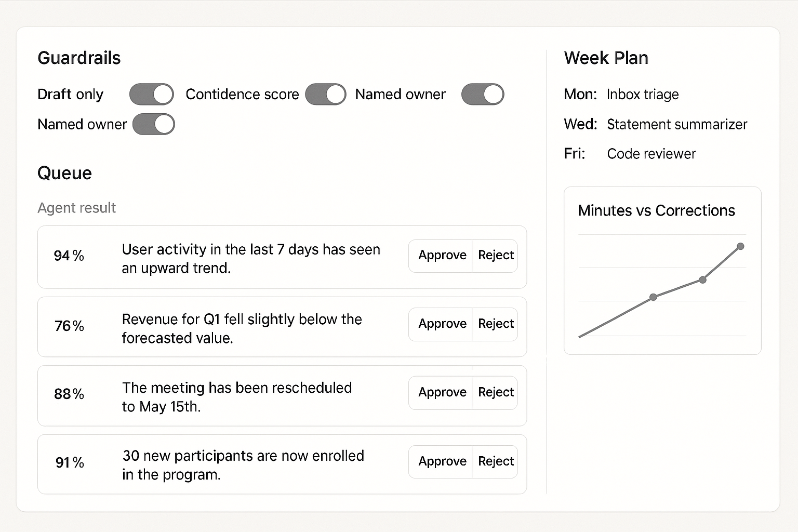Approve the Q1 revenue forecast result
Viewport: 798px width, 532px height.
(x=442, y=324)
